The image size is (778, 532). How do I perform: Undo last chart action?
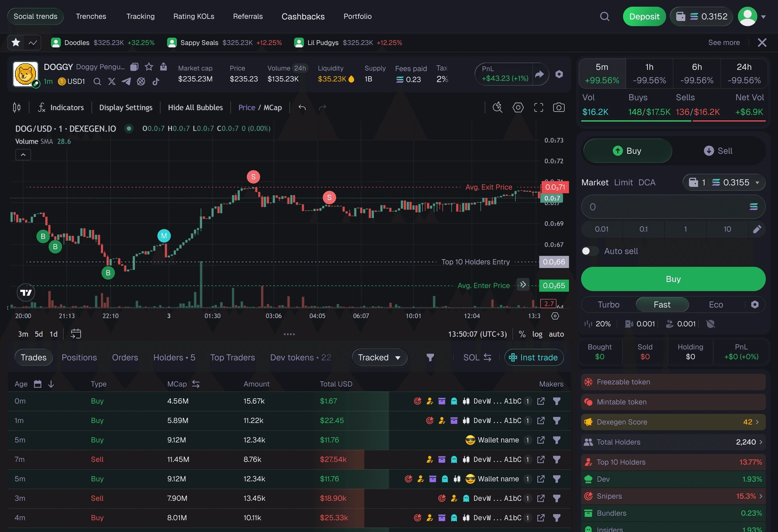tap(302, 107)
